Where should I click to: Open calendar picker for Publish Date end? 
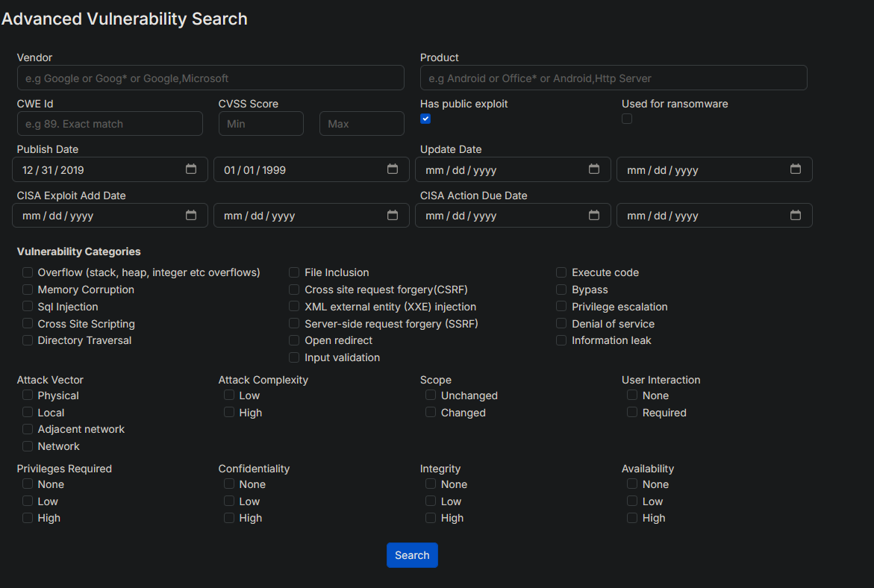393,169
